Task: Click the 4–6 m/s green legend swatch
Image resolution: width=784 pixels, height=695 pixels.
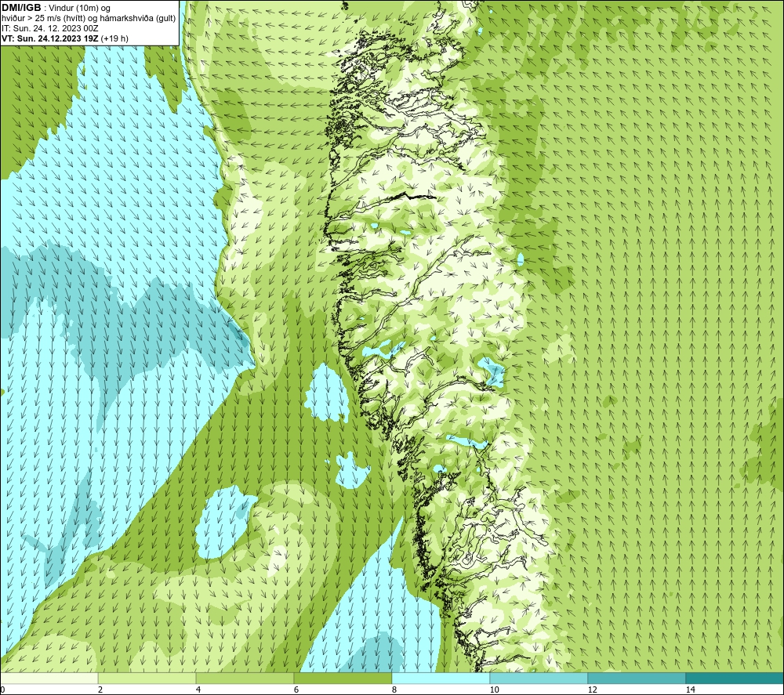Action: pyautogui.click(x=245, y=678)
